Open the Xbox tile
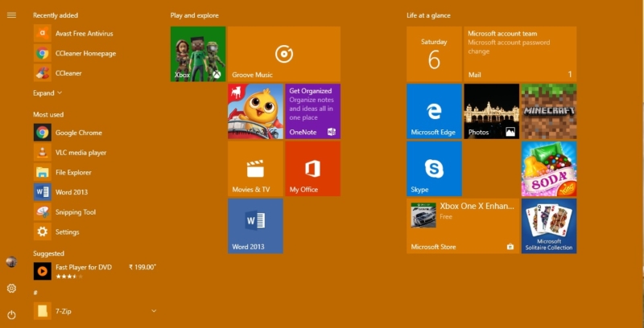 point(197,54)
